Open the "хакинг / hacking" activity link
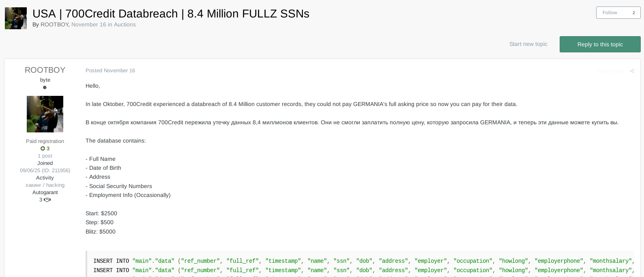Screen dimensions: 644x277 click(45, 185)
